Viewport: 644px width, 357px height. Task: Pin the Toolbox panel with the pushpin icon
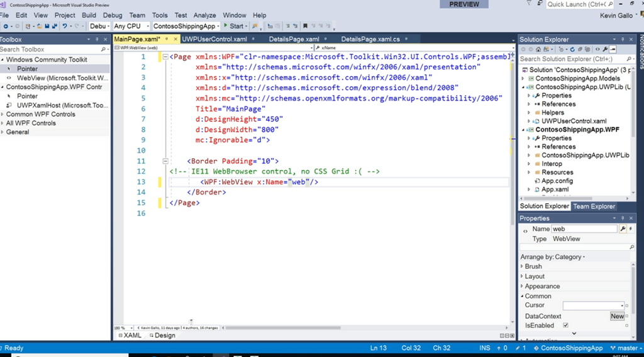pos(97,40)
